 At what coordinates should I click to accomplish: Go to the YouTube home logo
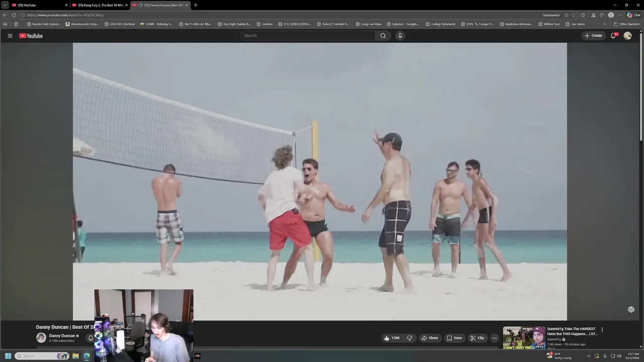(31, 36)
